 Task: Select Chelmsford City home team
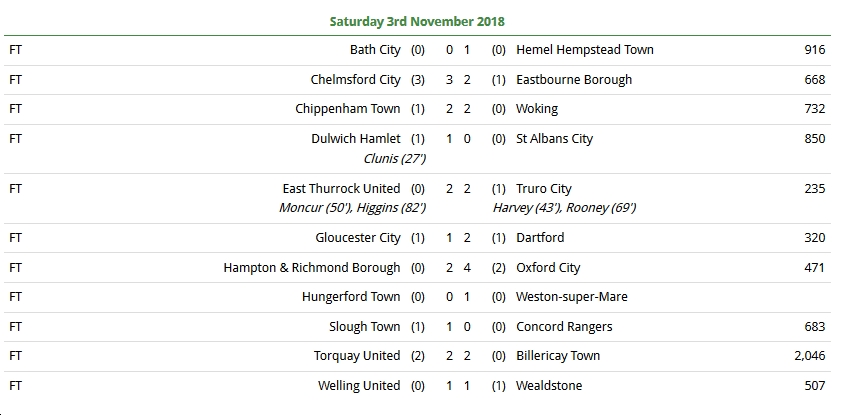[355, 80]
